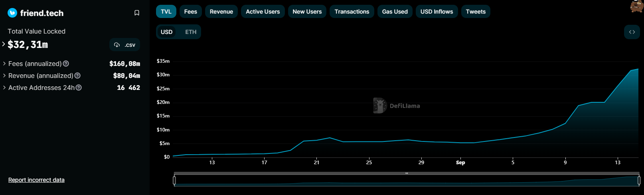Click the 9 date label on x-axis
The image size is (644, 195).
click(x=565, y=162)
